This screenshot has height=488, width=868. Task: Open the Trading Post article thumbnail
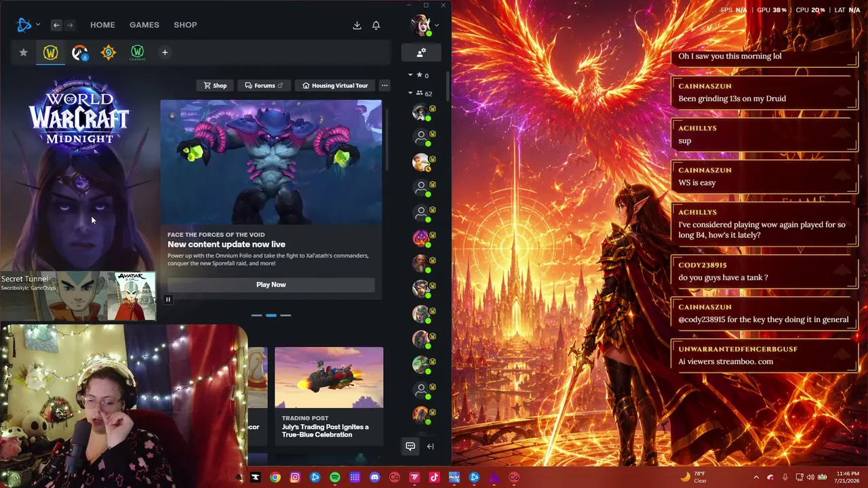point(329,378)
